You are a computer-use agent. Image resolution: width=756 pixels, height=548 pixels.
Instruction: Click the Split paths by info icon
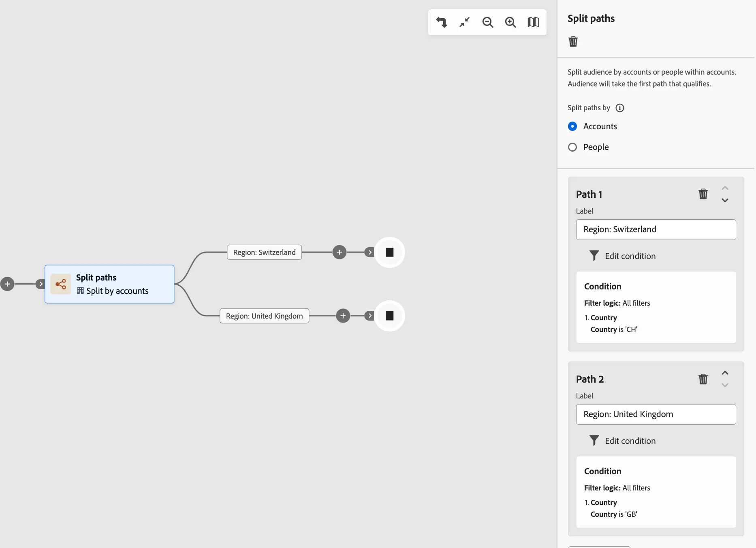(620, 108)
